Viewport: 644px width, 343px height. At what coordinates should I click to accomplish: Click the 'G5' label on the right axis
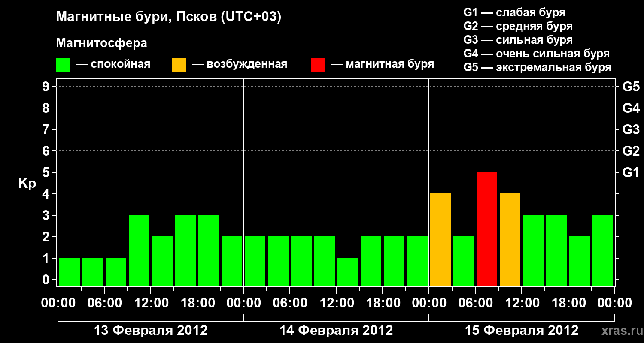click(x=631, y=87)
